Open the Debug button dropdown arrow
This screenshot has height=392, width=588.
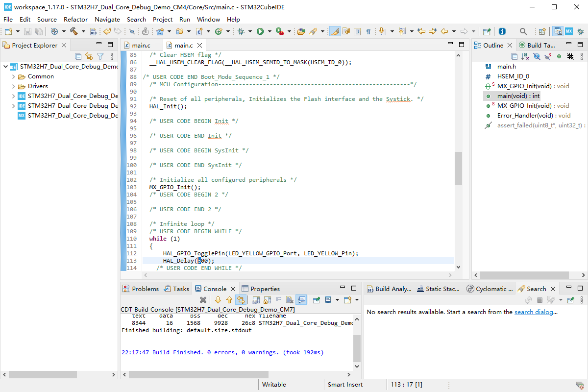pos(250,31)
